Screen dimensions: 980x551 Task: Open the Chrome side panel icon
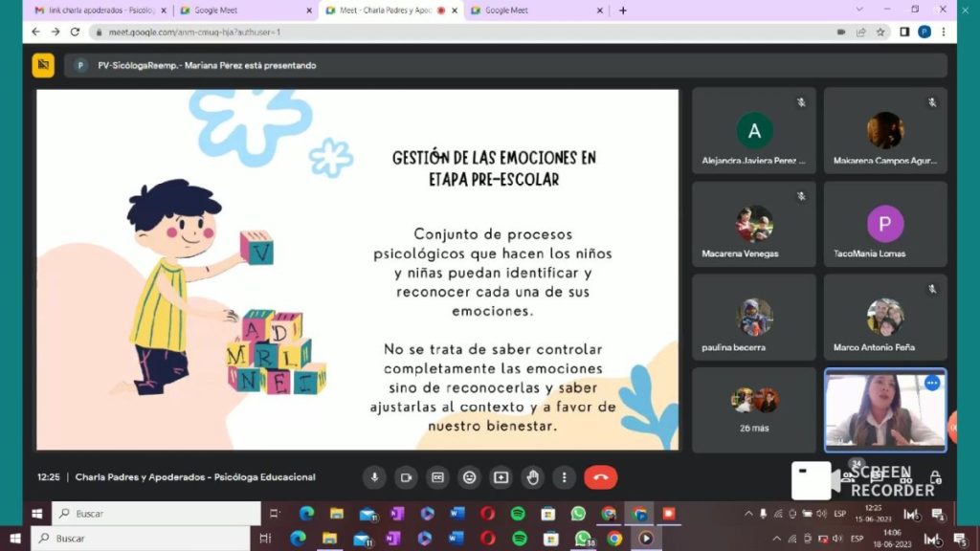pyautogui.click(x=904, y=32)
